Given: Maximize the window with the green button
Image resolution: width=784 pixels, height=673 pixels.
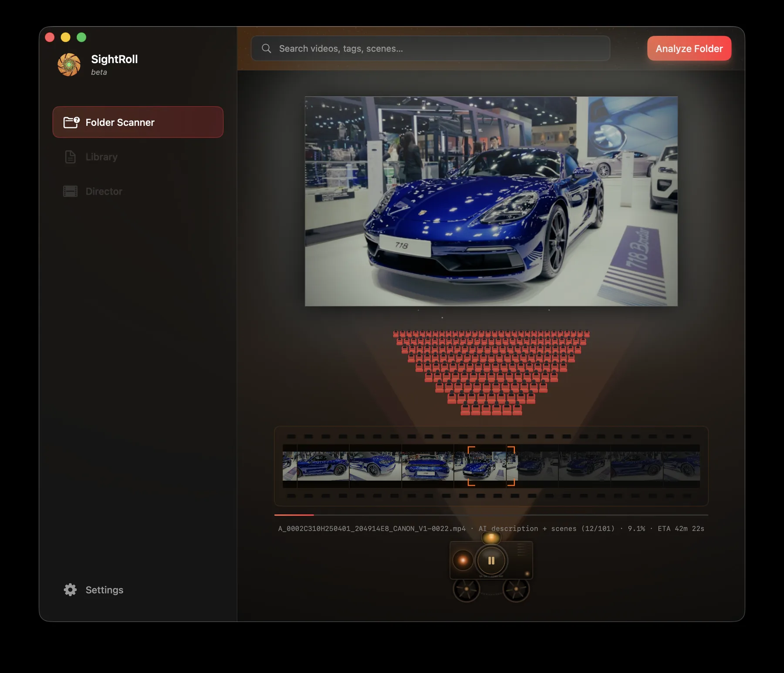Looking at the screenshot, I should pyautogui.click(x=81, y=37).
